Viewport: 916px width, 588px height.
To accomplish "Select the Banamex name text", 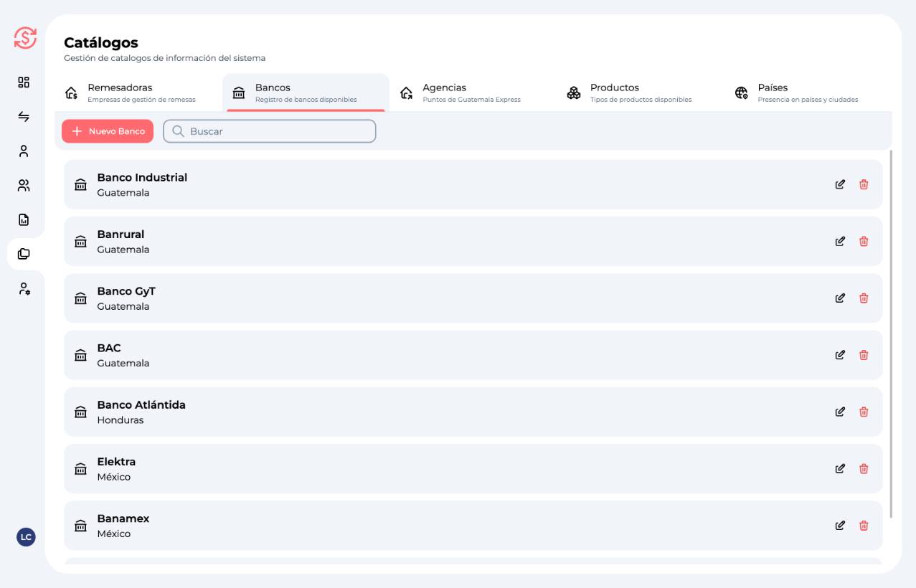I will (x=123, y=518).
